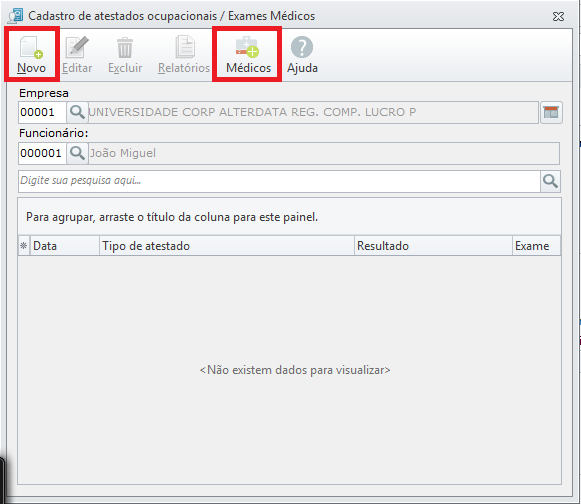Click the Funcionário code field 000001
Screen dimensions: 581x504
(x=42, y=153)
